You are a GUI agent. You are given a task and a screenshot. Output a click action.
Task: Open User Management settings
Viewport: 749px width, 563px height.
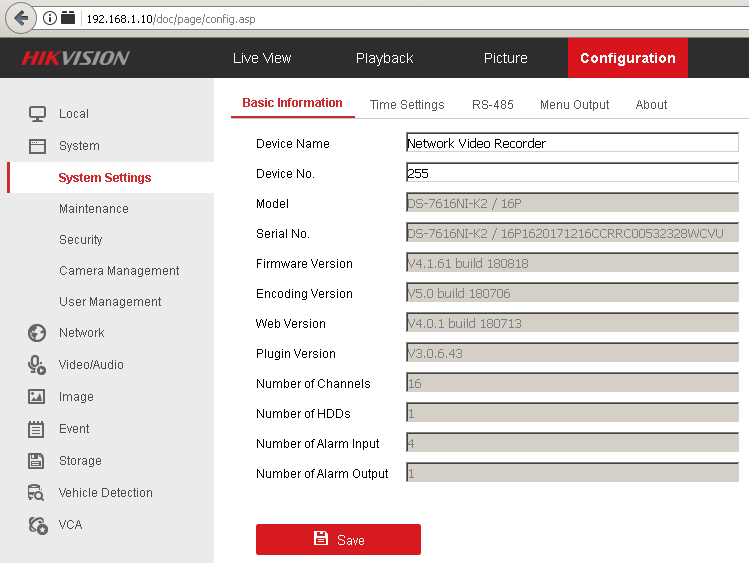point(110,302)
